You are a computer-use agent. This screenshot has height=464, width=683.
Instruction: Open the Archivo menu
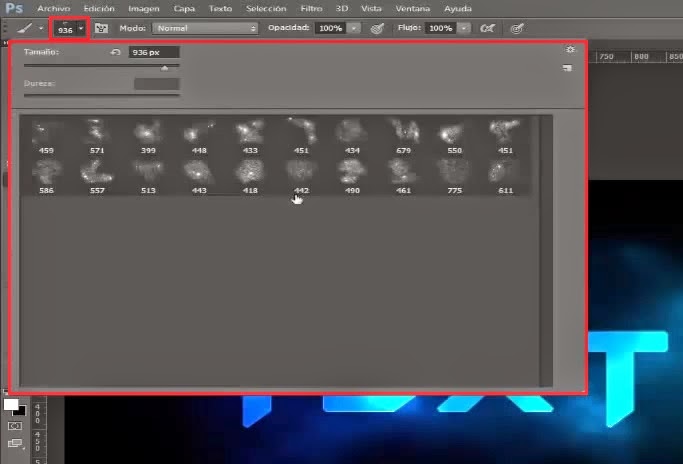pos(54,8)
